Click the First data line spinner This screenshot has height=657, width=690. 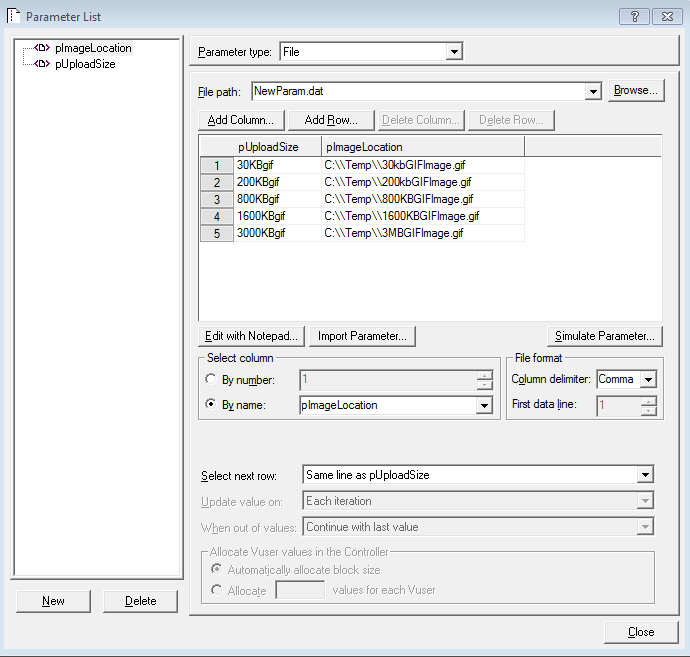[649, 406]
